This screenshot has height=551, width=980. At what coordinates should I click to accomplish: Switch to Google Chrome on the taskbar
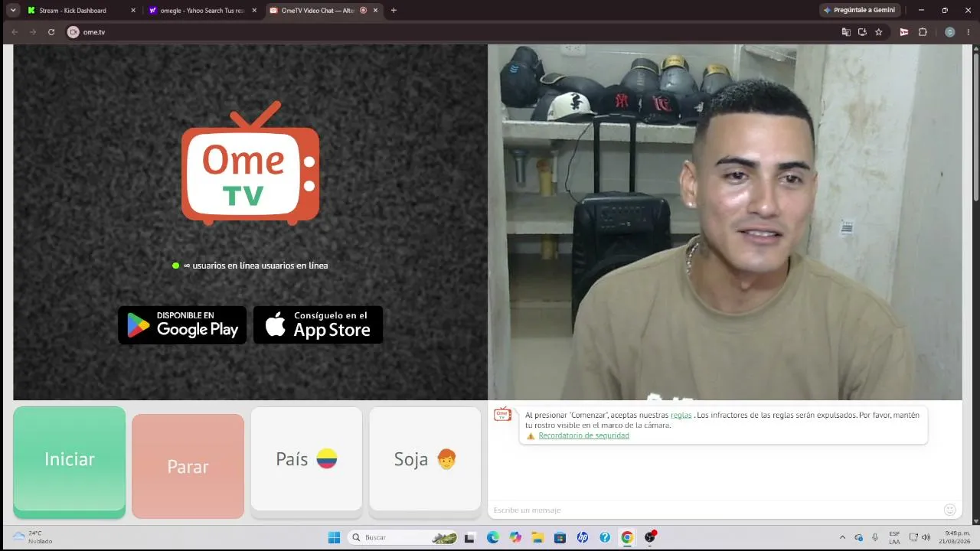click(x=627, y=537)
